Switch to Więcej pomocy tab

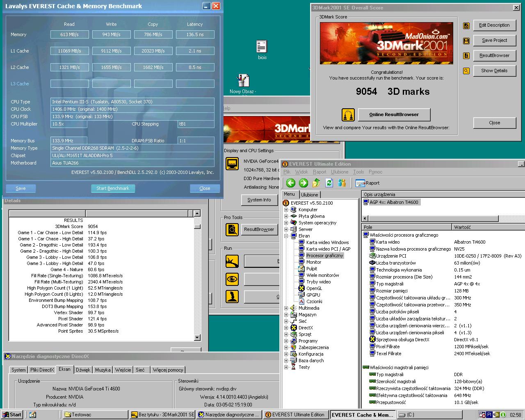[168, 370]
